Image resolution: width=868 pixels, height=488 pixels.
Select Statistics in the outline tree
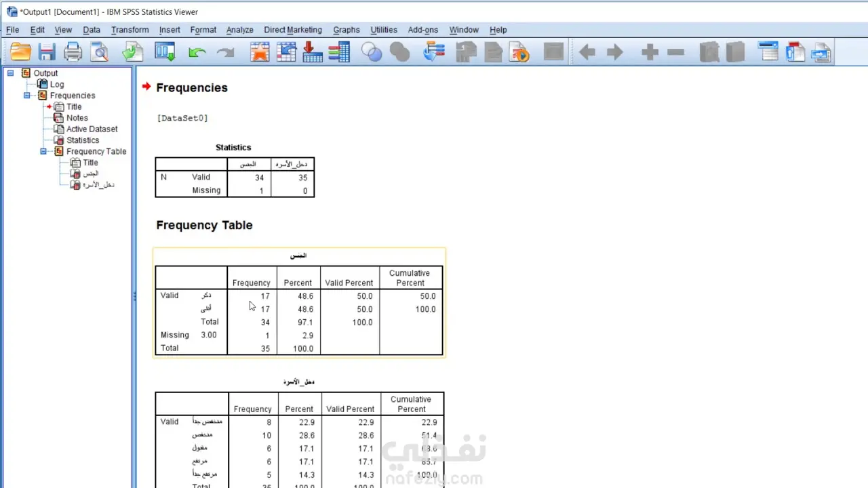tap(83, 140)
